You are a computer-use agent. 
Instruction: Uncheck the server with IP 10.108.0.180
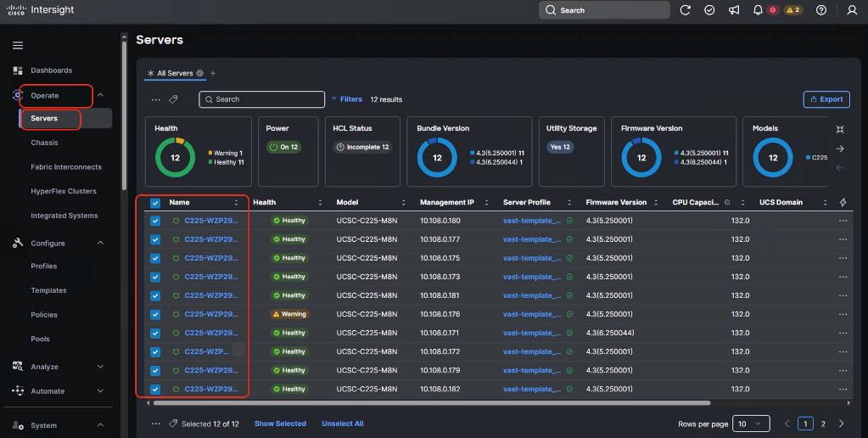point(155,221)
